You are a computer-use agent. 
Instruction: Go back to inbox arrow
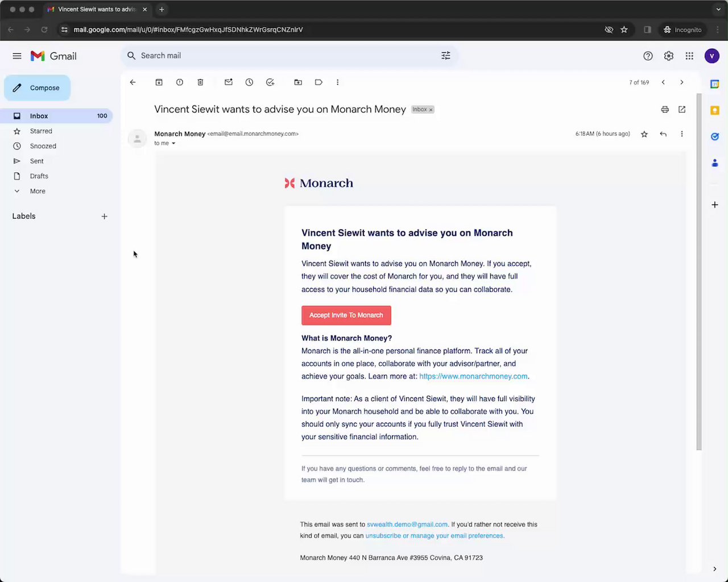coord(133,82)
